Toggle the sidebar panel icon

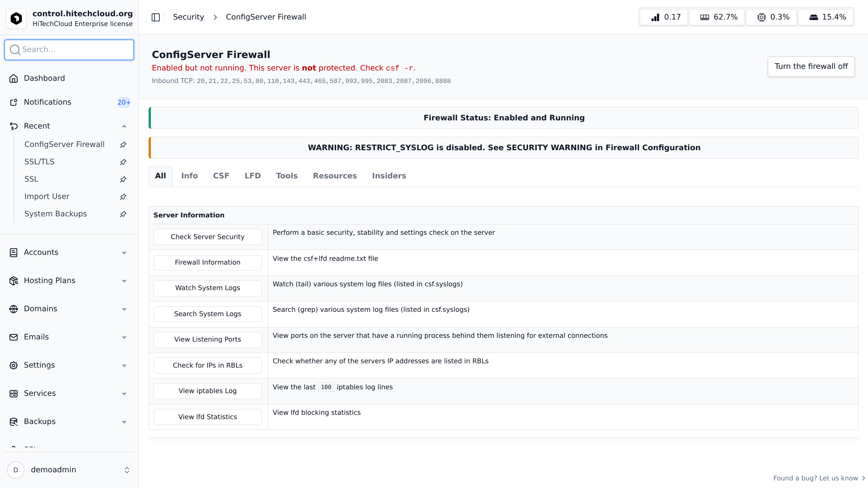click(155, 17)
